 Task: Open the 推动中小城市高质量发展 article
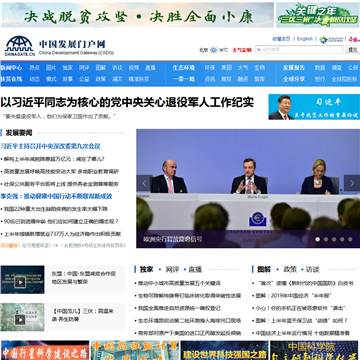coord(179,283)
